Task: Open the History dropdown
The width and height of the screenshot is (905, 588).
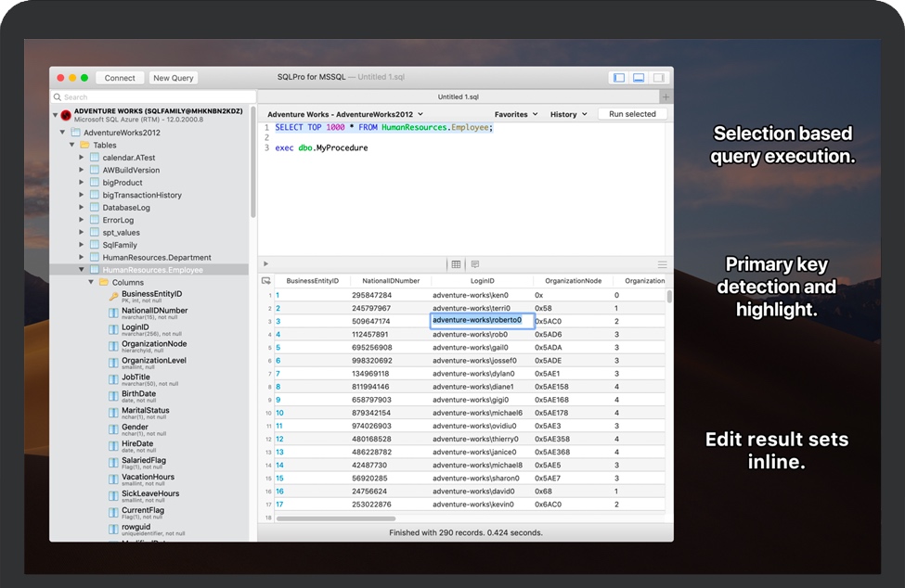Action: pos(568,114)
